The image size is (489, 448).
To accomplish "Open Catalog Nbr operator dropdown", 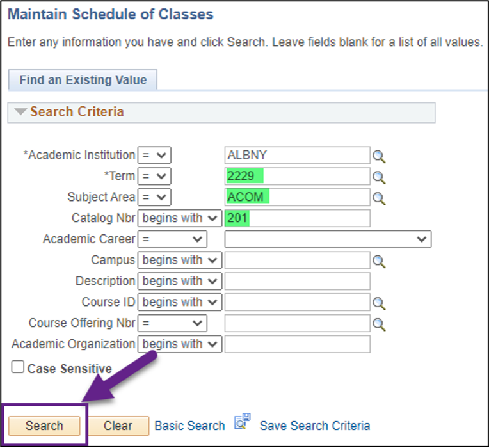I will click(179, 218).
